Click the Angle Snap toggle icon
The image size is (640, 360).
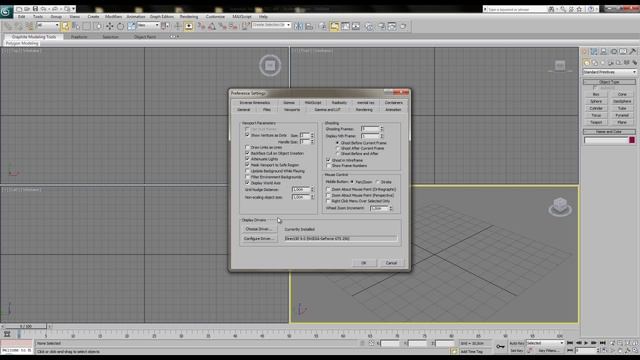coord(212,26)
